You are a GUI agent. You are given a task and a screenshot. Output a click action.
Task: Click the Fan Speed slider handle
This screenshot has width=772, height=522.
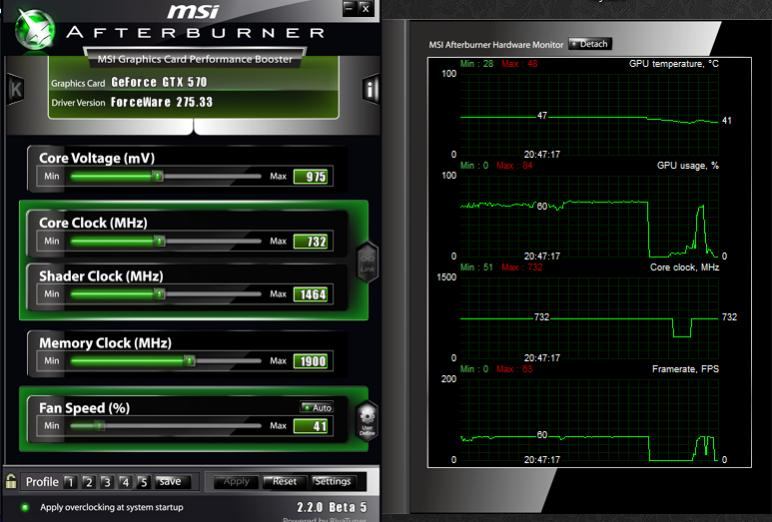(99, 426)
